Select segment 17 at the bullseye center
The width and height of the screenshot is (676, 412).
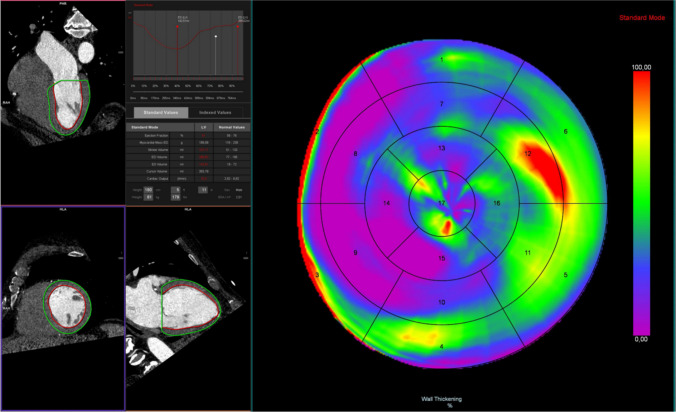[x=441, y=203]
